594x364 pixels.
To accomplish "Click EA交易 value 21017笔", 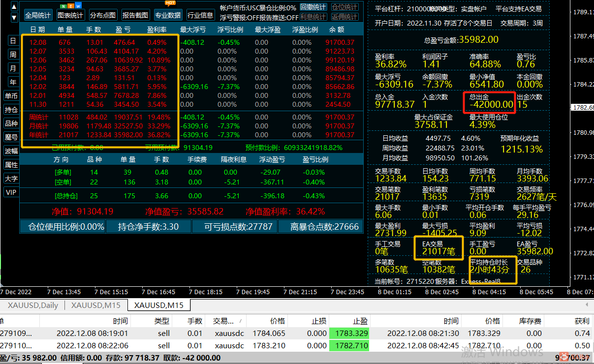I will coord(439,251).
